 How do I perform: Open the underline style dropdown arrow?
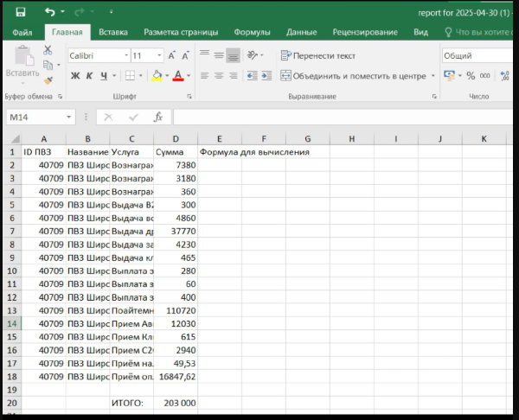pos(114,76)
